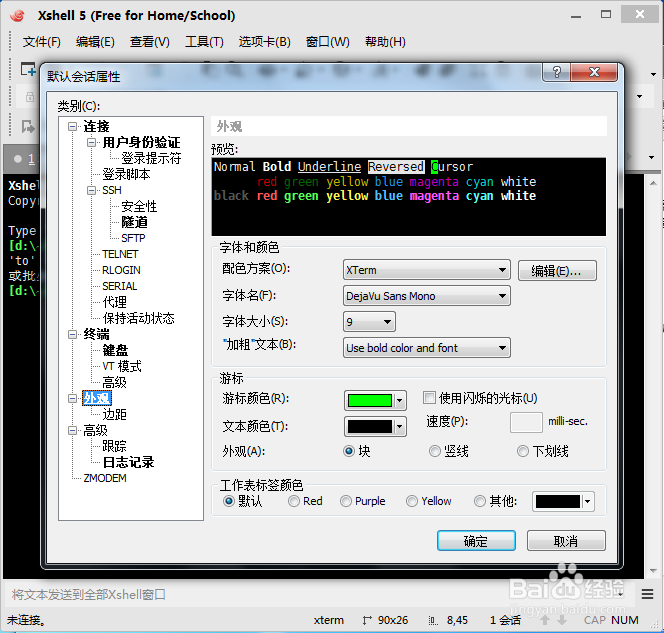Select 保持活动状态 in the tree
664x633 pixels.
pos(138,318)
